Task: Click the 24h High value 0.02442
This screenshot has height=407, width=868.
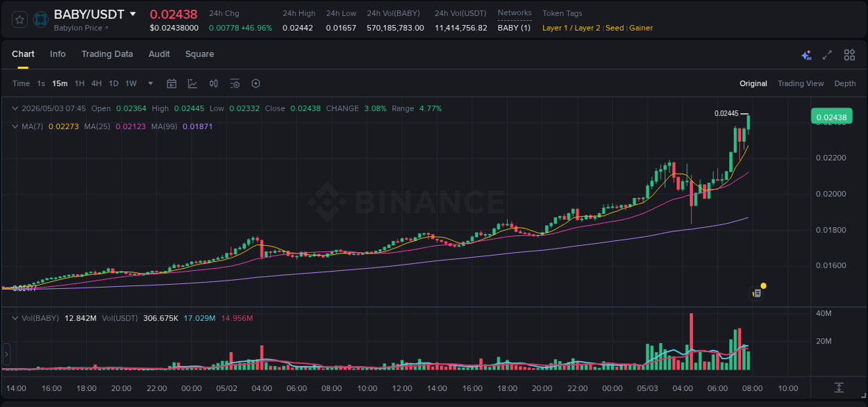Action: (297, 28)
